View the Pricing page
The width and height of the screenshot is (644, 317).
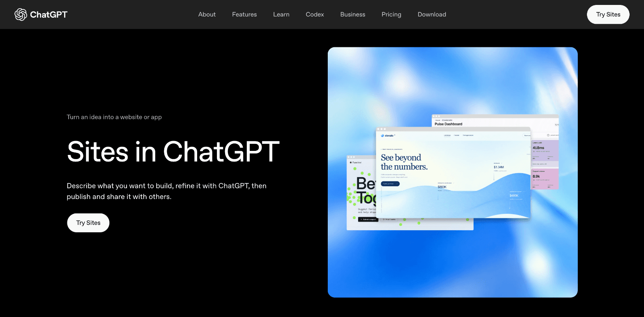point(391,14)
